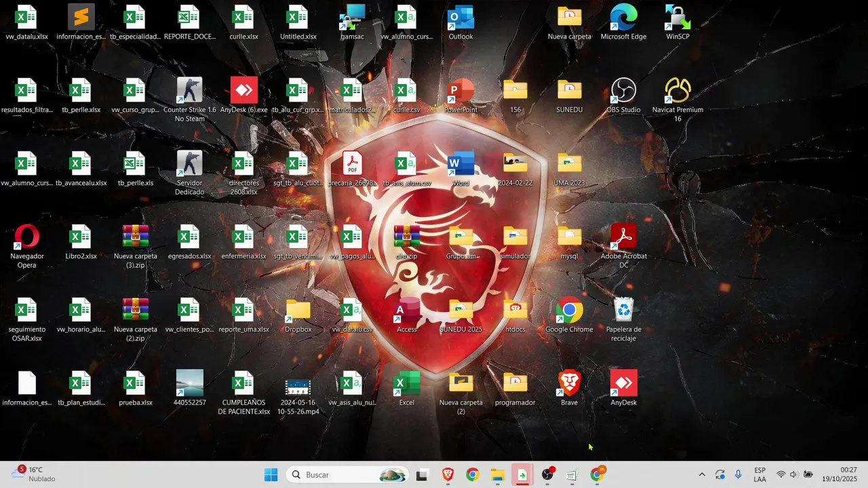Select Untitled.xlsx file

pyautogui.click(x=298, y=22)
